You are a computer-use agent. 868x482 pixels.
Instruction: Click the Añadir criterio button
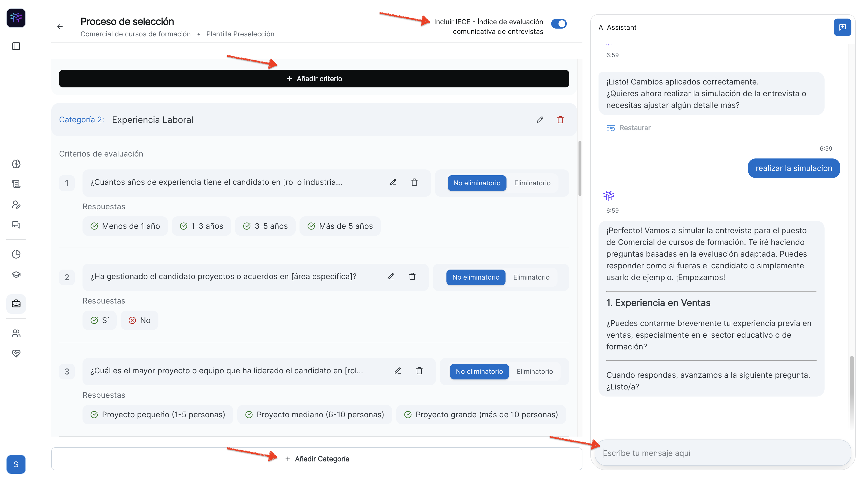pos(314,79)
